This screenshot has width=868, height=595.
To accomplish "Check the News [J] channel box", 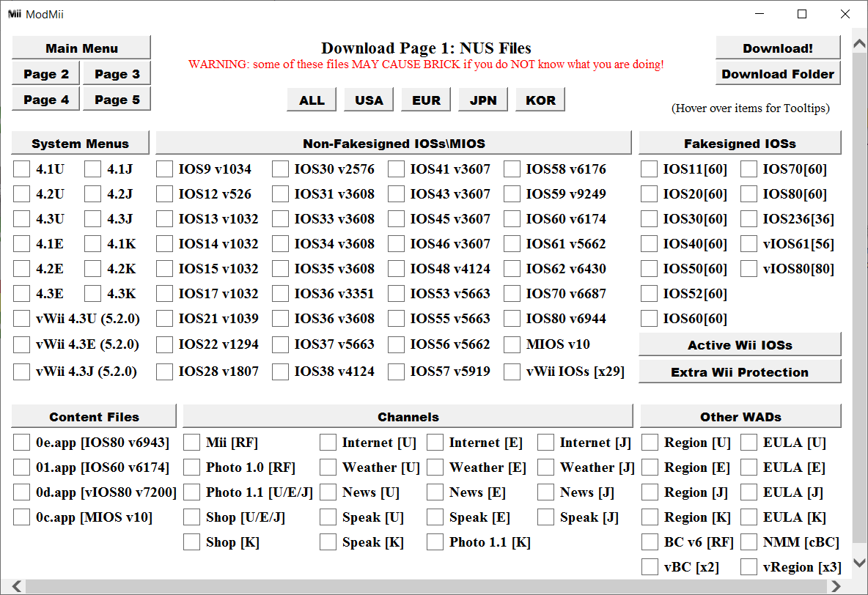I will 545,492.
